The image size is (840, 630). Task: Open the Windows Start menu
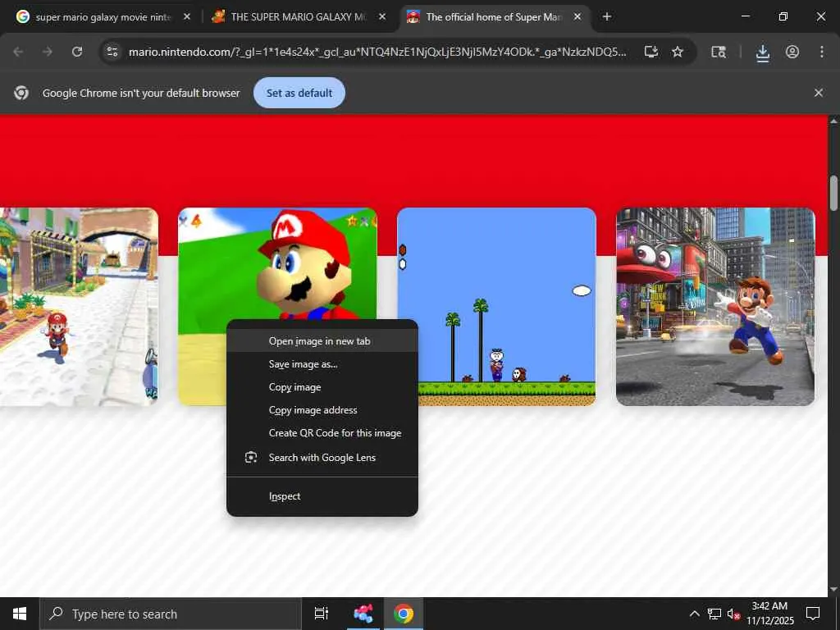pos(20,614)
